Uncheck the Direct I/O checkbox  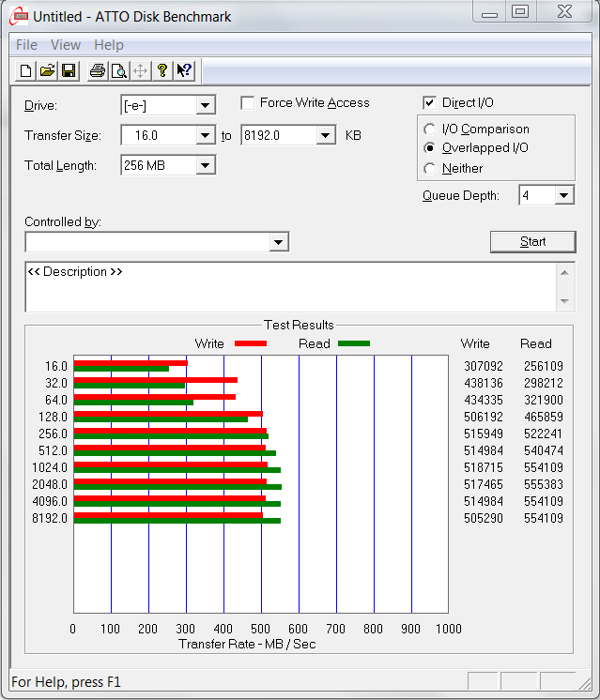pos(429,103)
